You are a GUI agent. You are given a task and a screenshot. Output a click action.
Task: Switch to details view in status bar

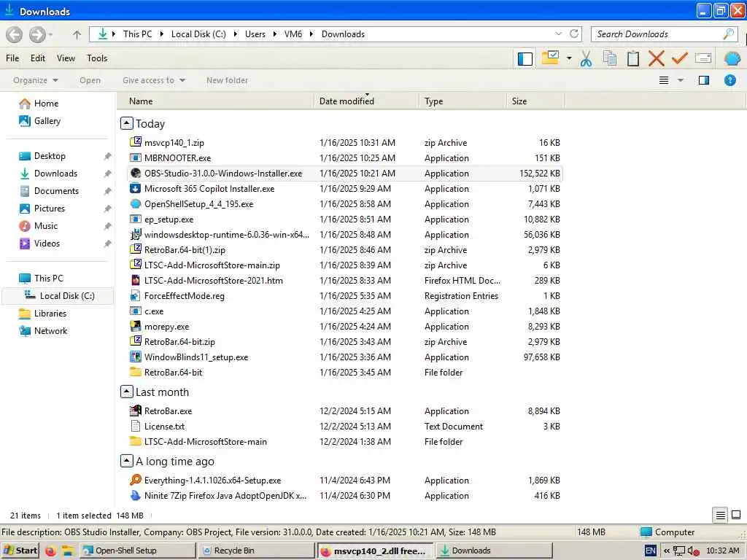point(720,516)
